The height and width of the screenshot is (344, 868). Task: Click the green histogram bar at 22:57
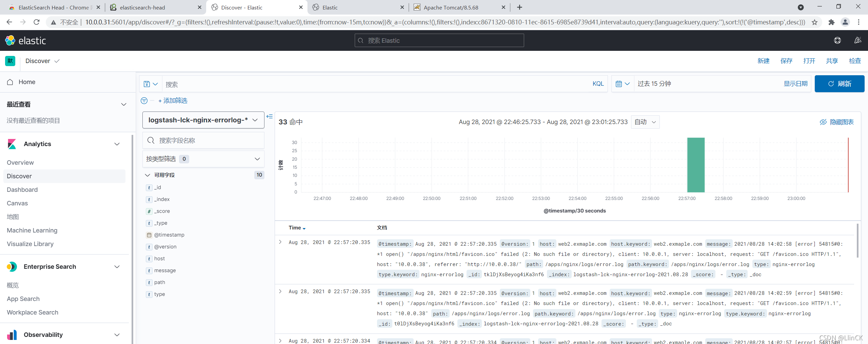click(x=696, y=165)
